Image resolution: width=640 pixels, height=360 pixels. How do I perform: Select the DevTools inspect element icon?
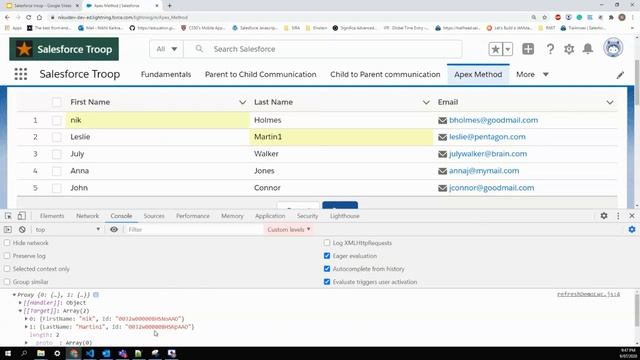(x=8, y=216)
